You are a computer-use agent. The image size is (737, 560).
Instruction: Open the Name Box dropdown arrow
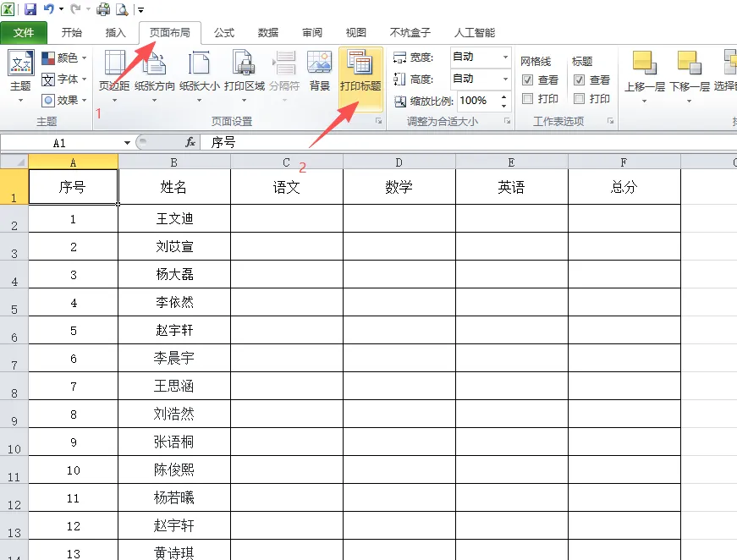127,143
